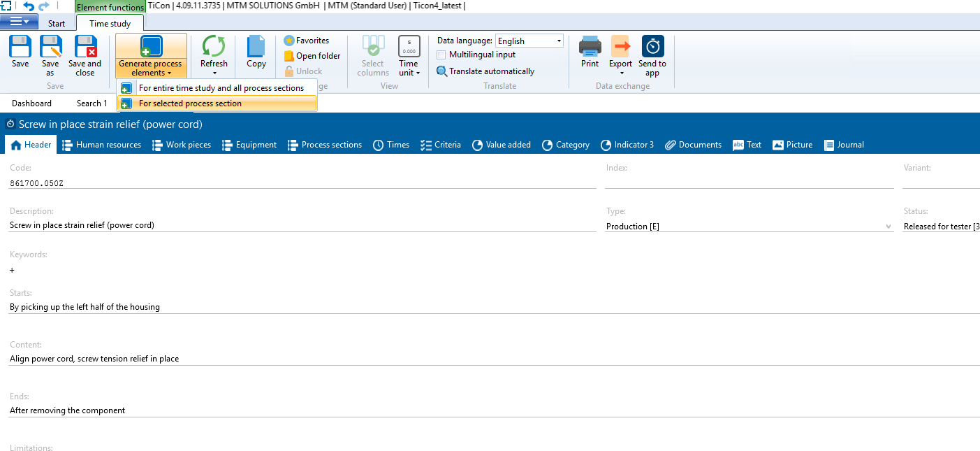
Task: Click Open folder button
Action: (x=312, y=56)
